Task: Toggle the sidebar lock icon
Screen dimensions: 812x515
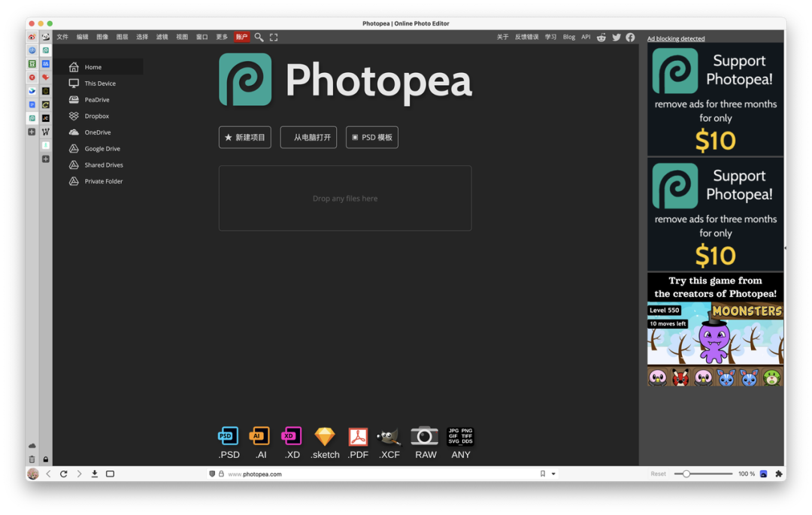Action: coord(46,459)
